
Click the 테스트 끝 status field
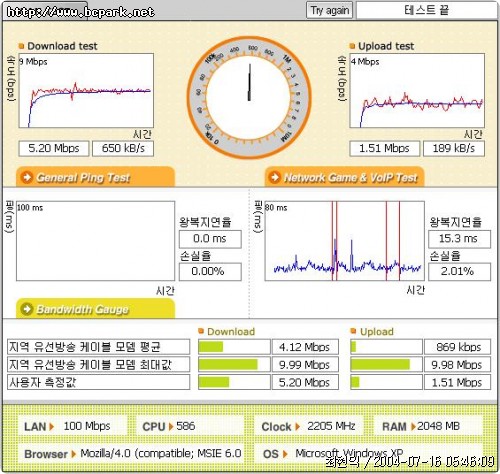[x=426, y=10]
